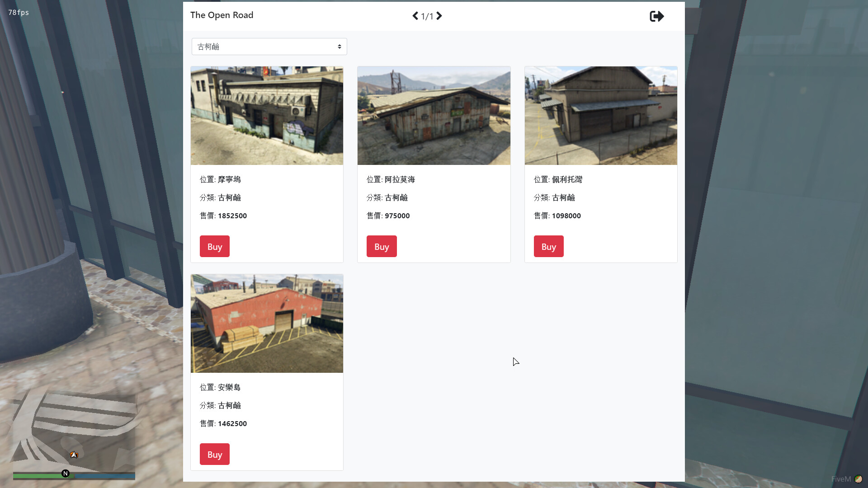Click 位置: 佩利托灣 text

558,179
